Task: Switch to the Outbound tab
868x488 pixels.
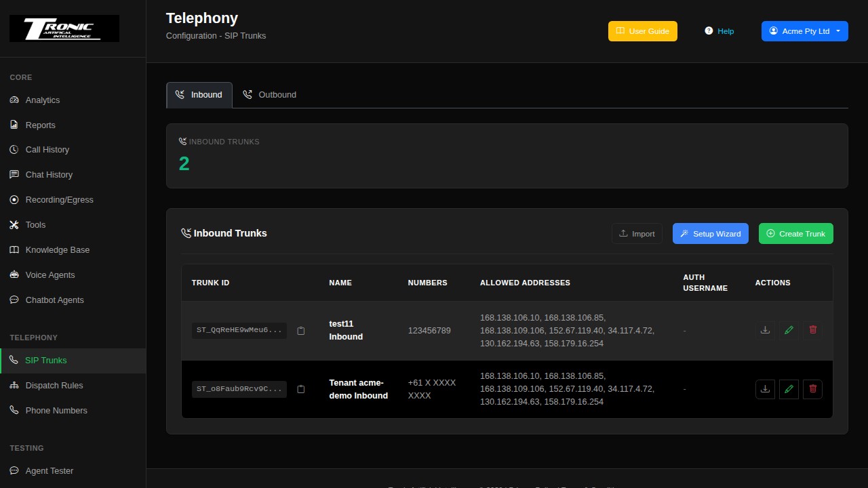Action: tap(270, 95)
